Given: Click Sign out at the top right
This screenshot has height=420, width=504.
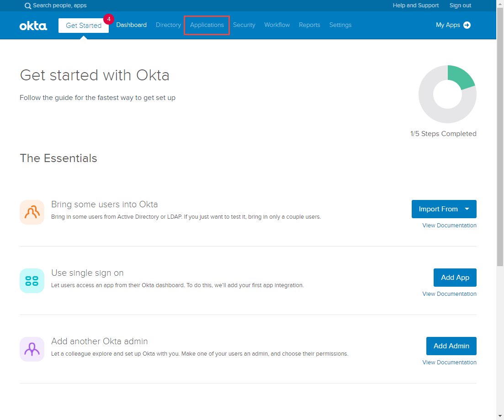Looking at the screenshot, I should pyautogui.click(x=460, y=5).
